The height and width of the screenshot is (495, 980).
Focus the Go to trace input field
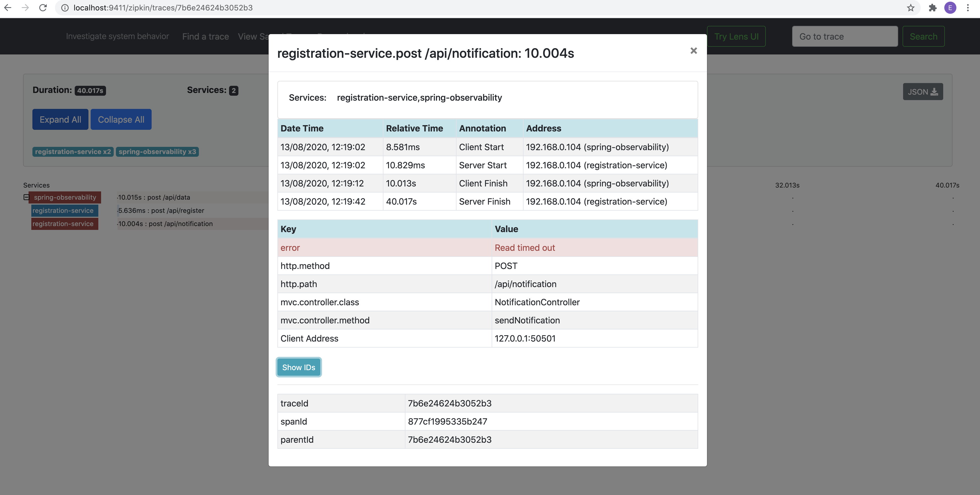tap(845, 37)
